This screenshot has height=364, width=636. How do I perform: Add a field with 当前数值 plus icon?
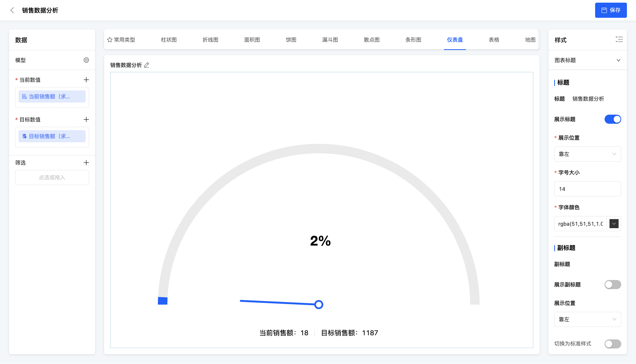(x=86, y=80)
